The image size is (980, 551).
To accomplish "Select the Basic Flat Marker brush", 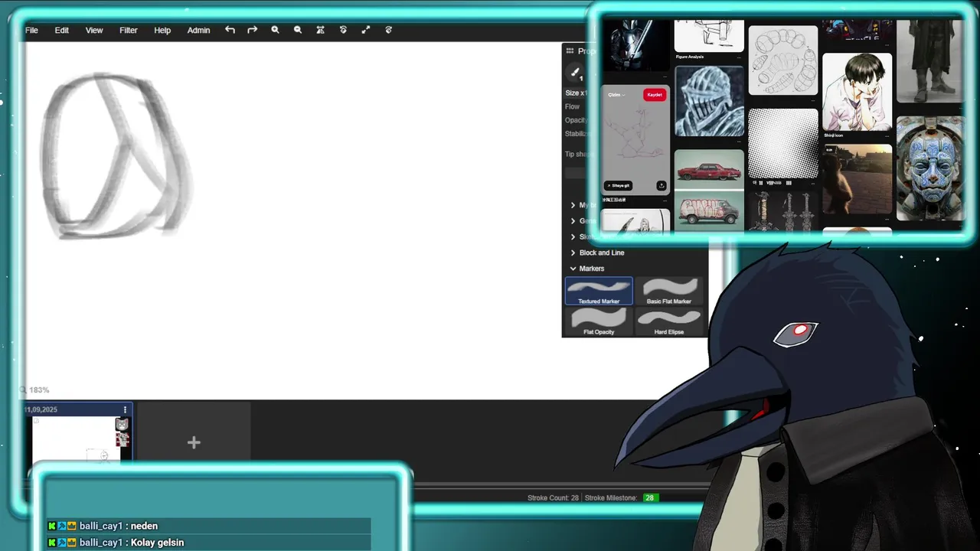I will 668,291.
